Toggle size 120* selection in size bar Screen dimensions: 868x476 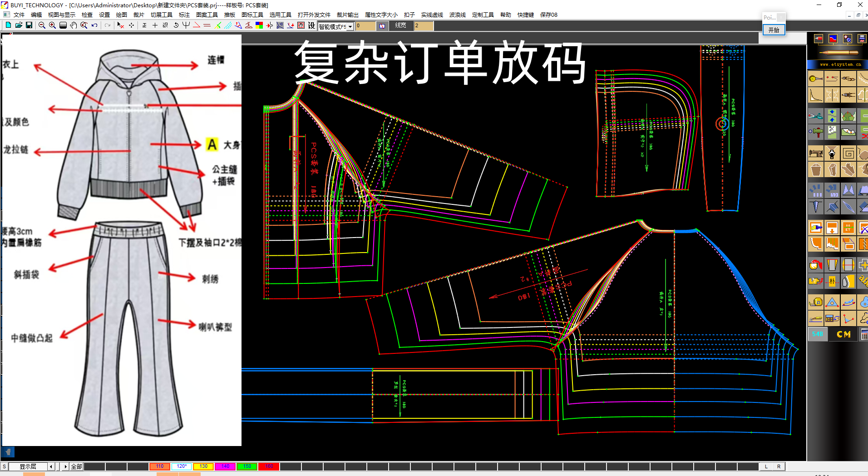pyautogui.click(x=181, y=466)
